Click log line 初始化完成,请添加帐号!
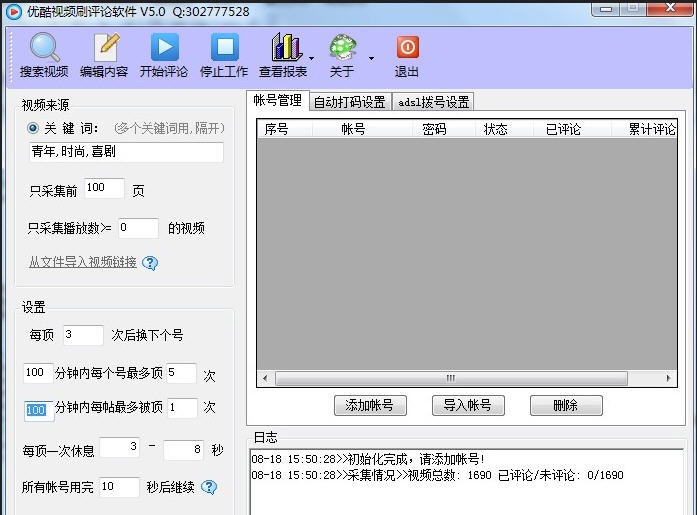 point(368,459)
